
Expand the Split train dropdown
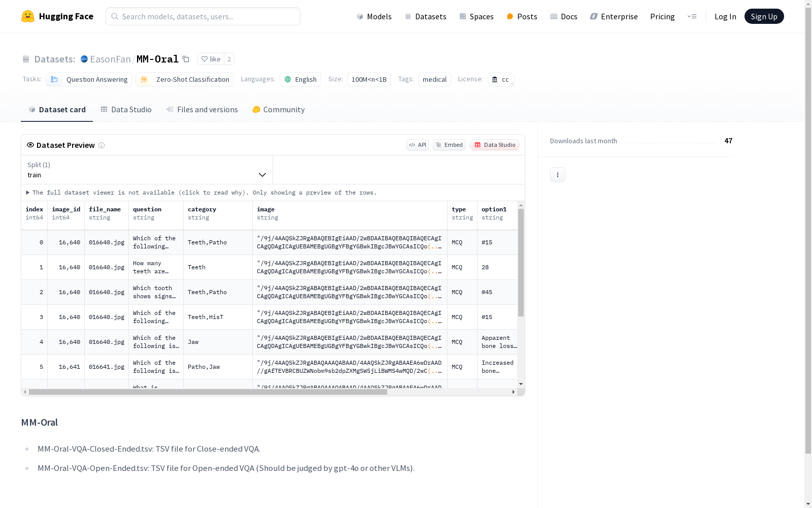click(147, 170)
